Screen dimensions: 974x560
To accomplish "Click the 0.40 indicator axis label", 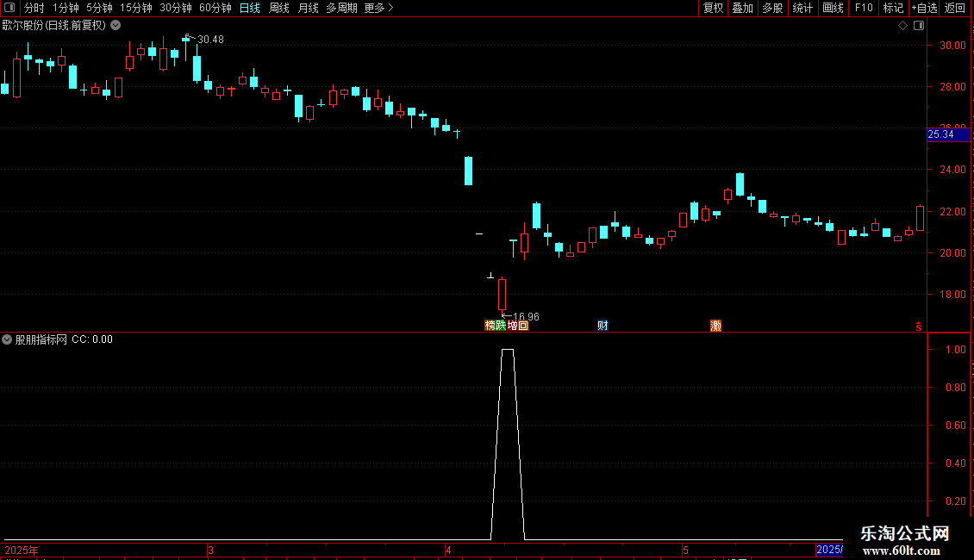I will (955, 464).
